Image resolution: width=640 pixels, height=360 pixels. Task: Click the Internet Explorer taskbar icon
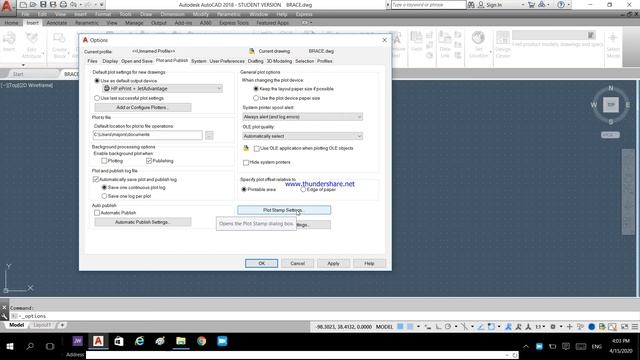(140, 341)
